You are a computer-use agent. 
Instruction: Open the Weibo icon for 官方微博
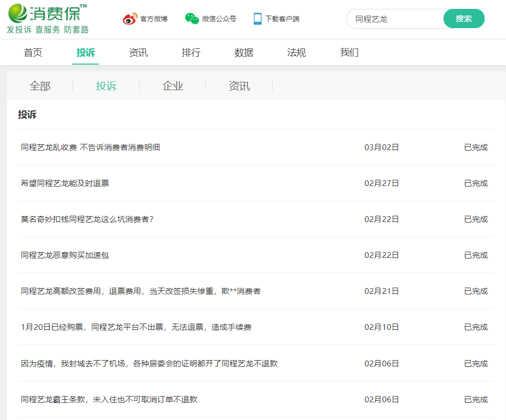tap(130, 19)
